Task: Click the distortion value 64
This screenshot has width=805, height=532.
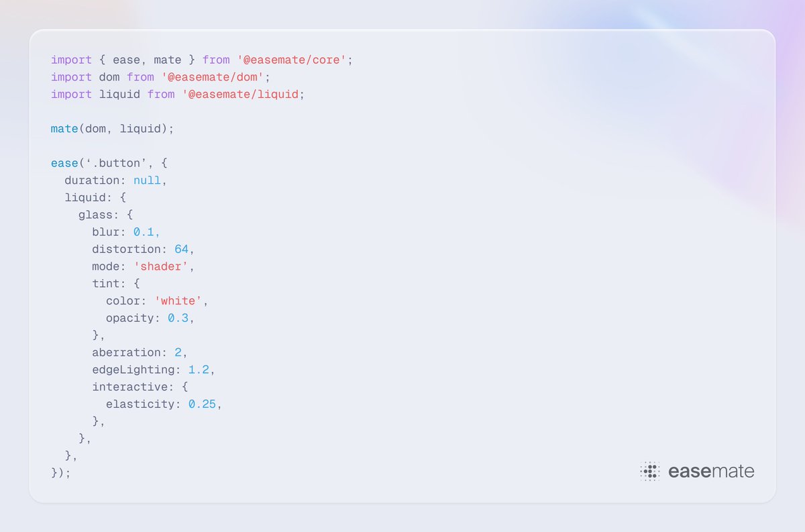Action: pyautogui.click(x=181, y=250)
